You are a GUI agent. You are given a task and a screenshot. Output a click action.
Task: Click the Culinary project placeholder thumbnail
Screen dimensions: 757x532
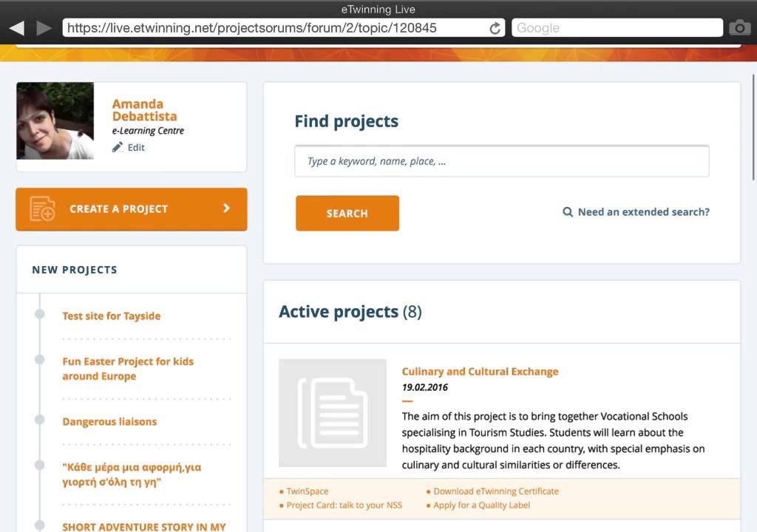(333, 413)
